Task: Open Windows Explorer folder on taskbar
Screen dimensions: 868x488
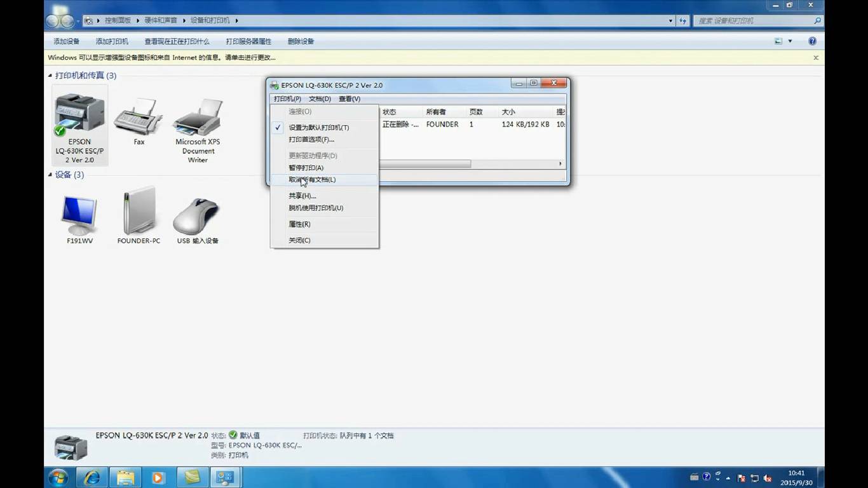Action: pyautogui.click(x=125, y=477)
